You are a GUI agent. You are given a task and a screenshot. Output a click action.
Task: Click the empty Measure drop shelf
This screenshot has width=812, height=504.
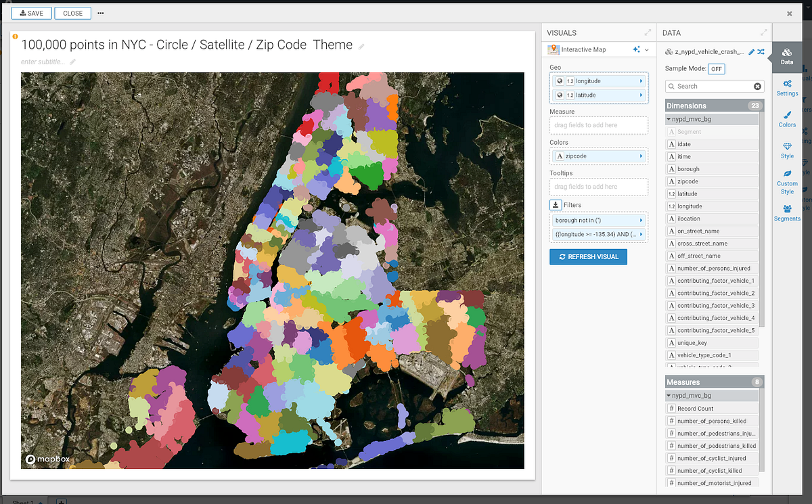pyautogui.click(x=599, y=125)
